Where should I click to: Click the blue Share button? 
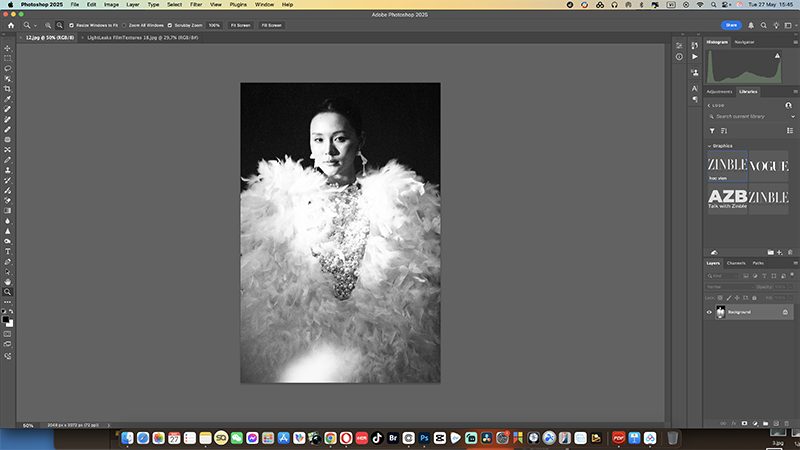point(732,24)
